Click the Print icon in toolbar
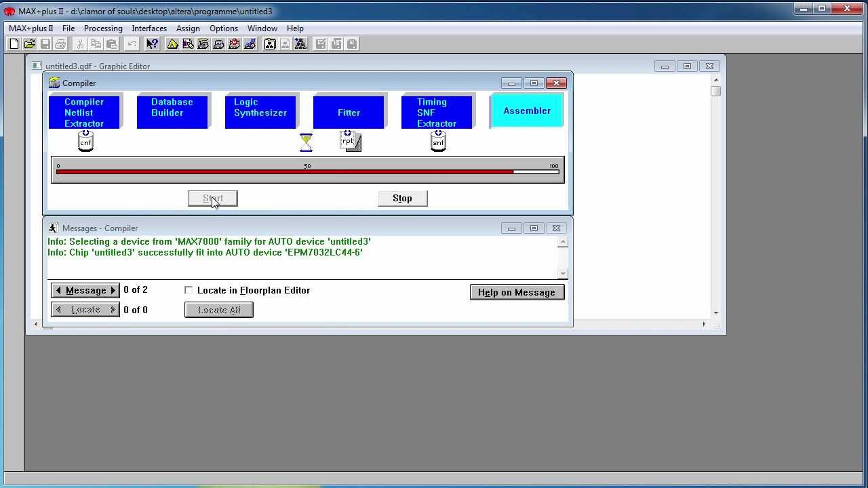868x488 pixels. point(60,44)
